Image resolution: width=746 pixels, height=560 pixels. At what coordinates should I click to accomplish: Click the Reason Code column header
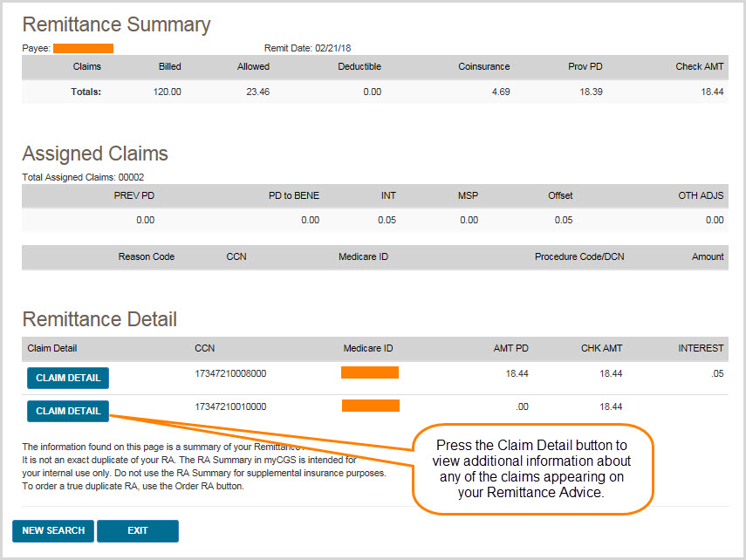[148, 257]
